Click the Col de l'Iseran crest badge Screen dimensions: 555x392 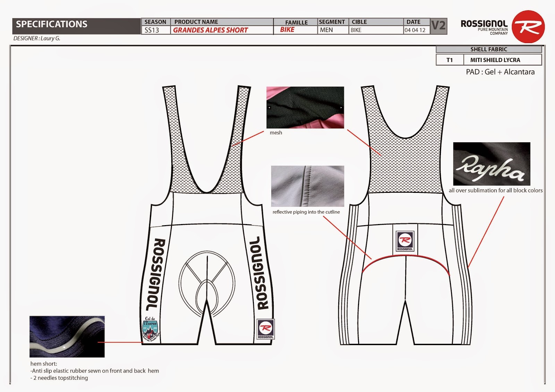click(x=151, y=329)
